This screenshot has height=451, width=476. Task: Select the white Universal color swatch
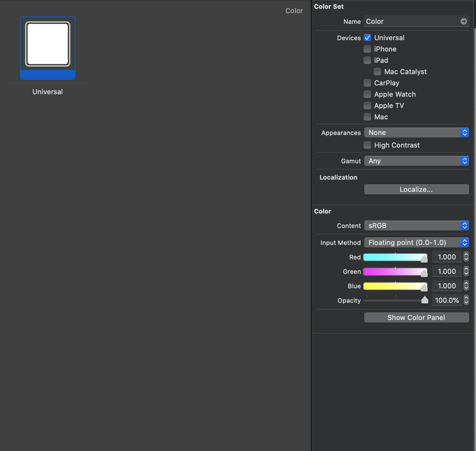[x=48, y=44]
